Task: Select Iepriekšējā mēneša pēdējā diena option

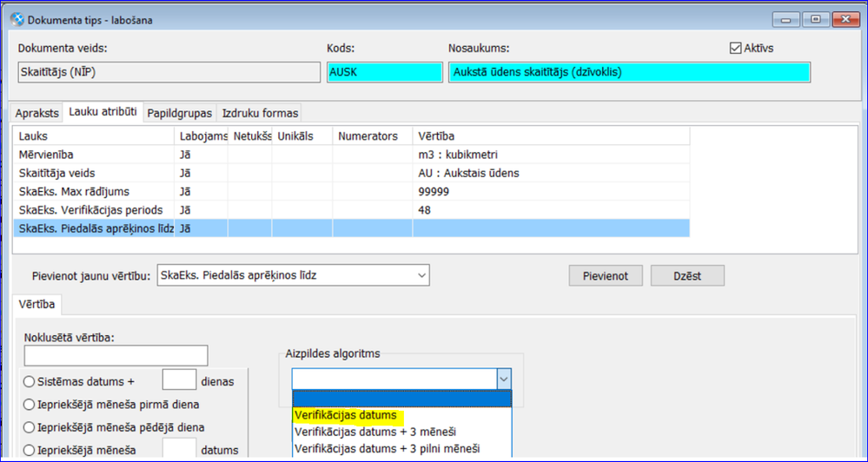Action: (29, 427)
